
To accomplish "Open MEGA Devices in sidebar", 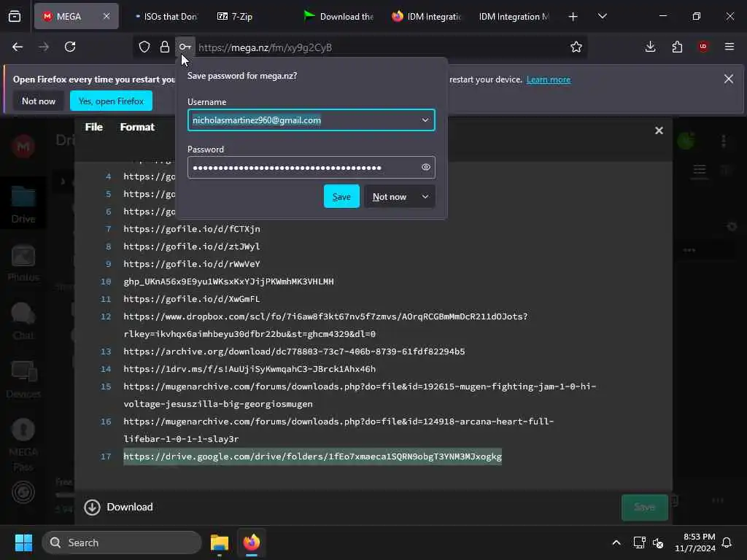I will click(23, 380).
